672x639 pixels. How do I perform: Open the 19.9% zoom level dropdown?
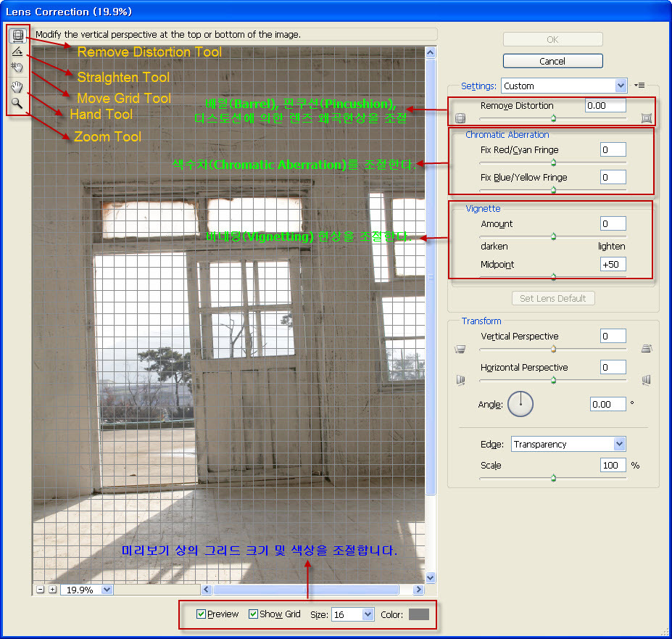pos(86,590)
